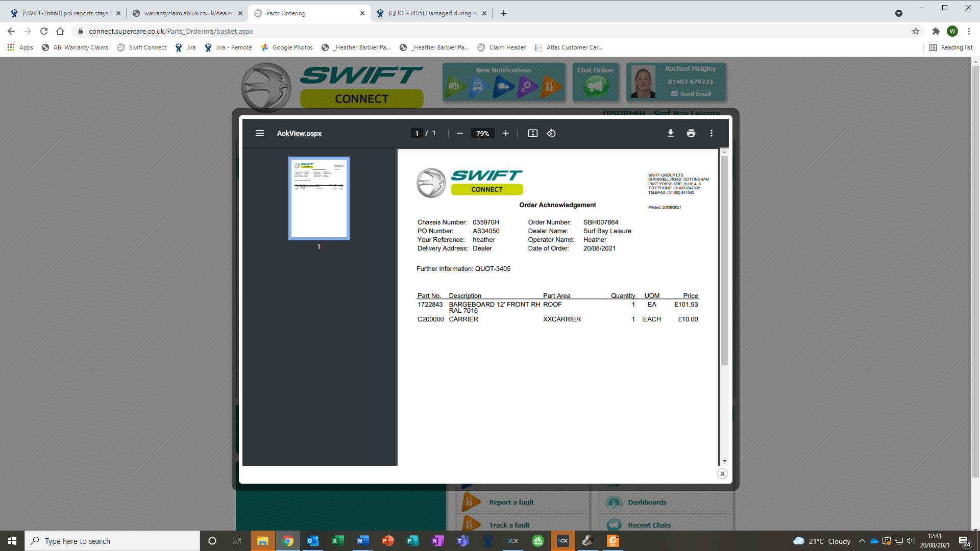The width and height of the screenshot is (980, 551).
Task: Select the page 1 thumbnail
Action: click(319, 198)
